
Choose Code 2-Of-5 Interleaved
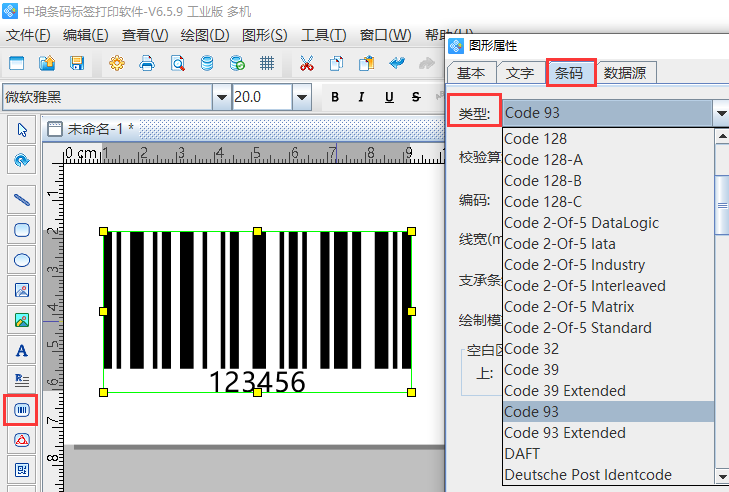pyautogui.click(x=608, y=286)
